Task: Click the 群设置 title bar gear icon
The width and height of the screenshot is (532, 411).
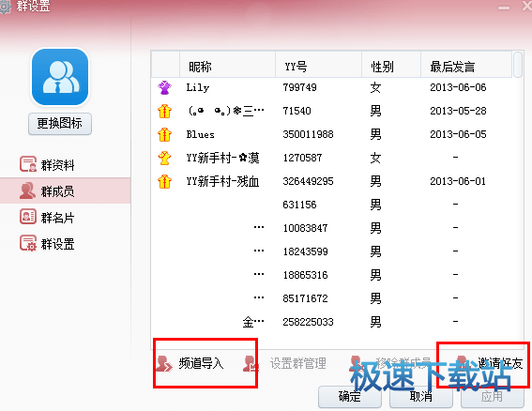Action: (6, 7)
